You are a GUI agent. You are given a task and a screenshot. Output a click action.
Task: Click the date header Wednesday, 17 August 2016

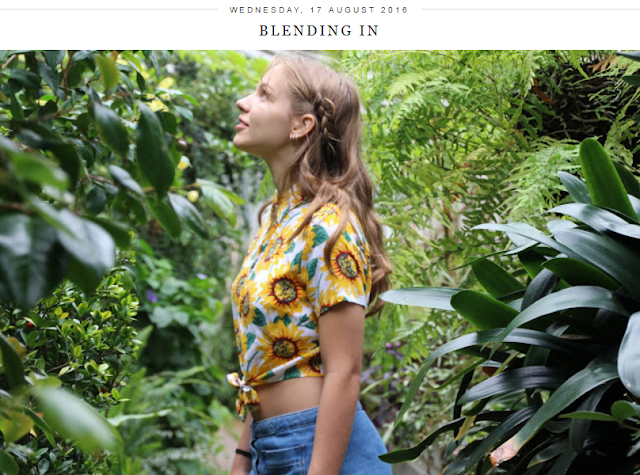tap(319, 10)
